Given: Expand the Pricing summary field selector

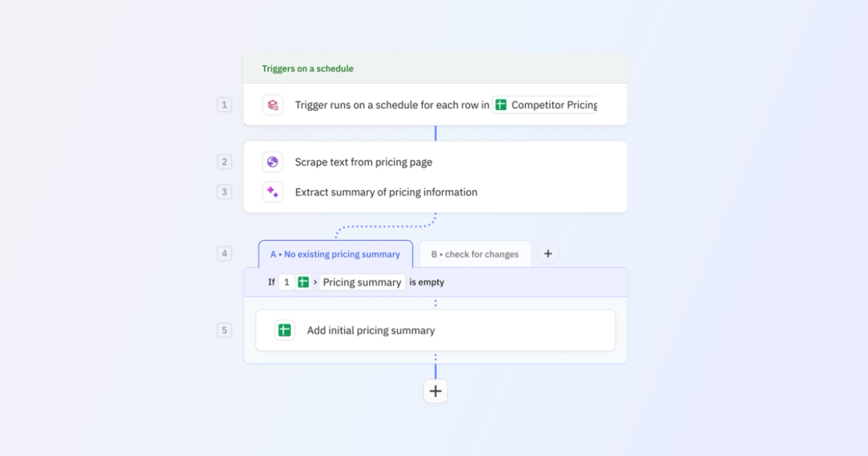Looking at the screenshot, I should pos(362,282).
